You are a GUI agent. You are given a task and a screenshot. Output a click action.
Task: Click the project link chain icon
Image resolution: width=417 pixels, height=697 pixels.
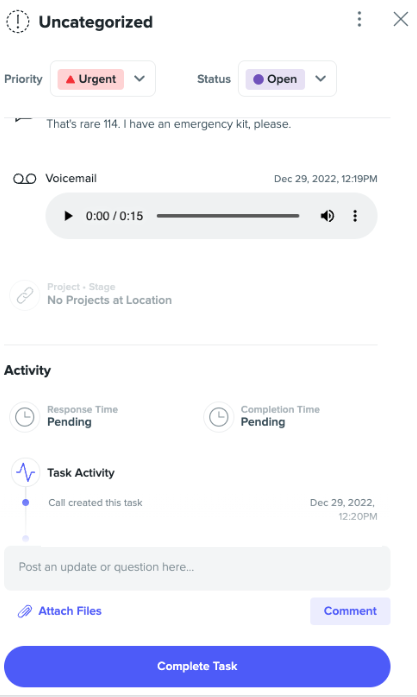(x=25, y=295)
